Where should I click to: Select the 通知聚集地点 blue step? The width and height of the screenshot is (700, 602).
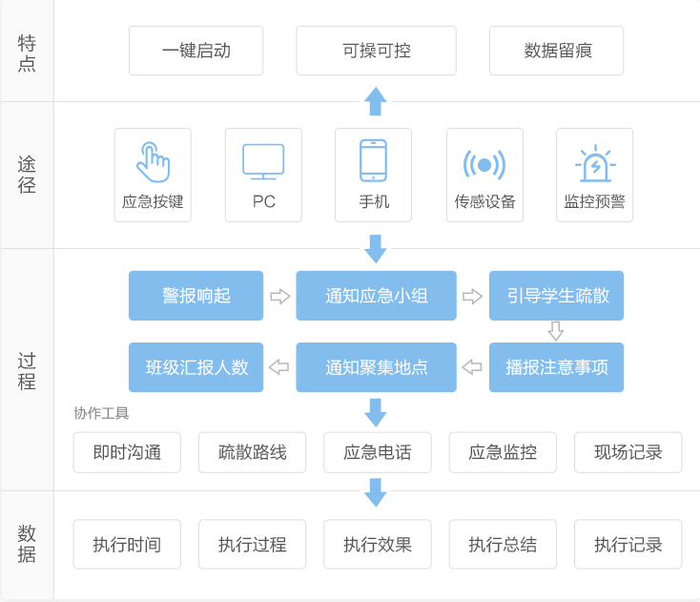pos(376,367)
